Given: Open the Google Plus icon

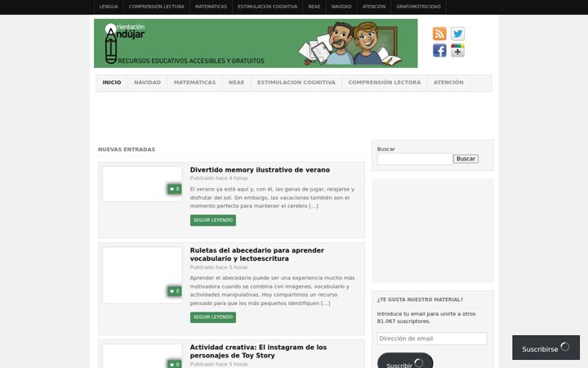Looking at the screenshot, I should point(457,51).
